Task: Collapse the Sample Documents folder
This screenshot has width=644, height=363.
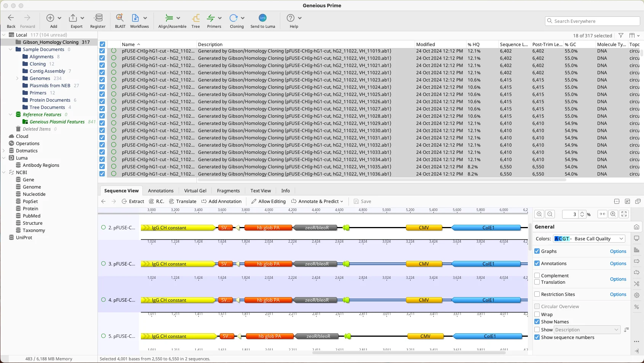Action: pos(11,50)
